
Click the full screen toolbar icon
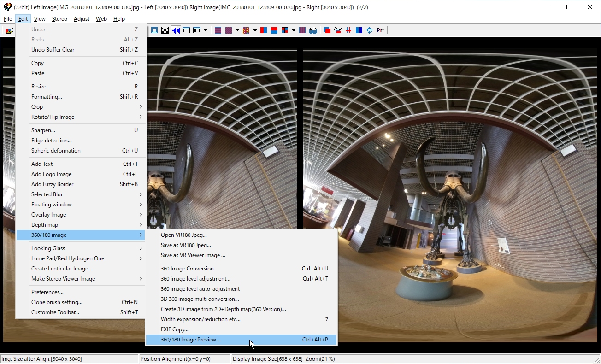tap(165, 30)
